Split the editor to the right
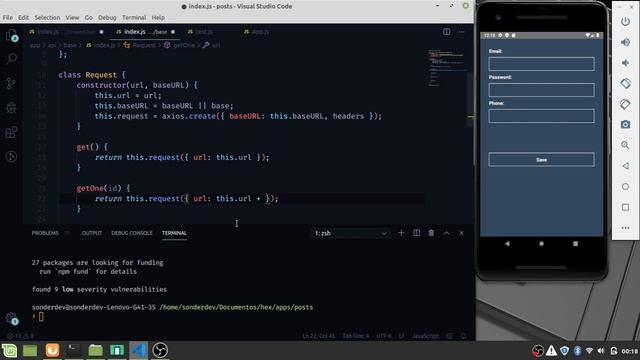Image resolution: width=640 pixels, height=360 pixels. coord(447,32)
